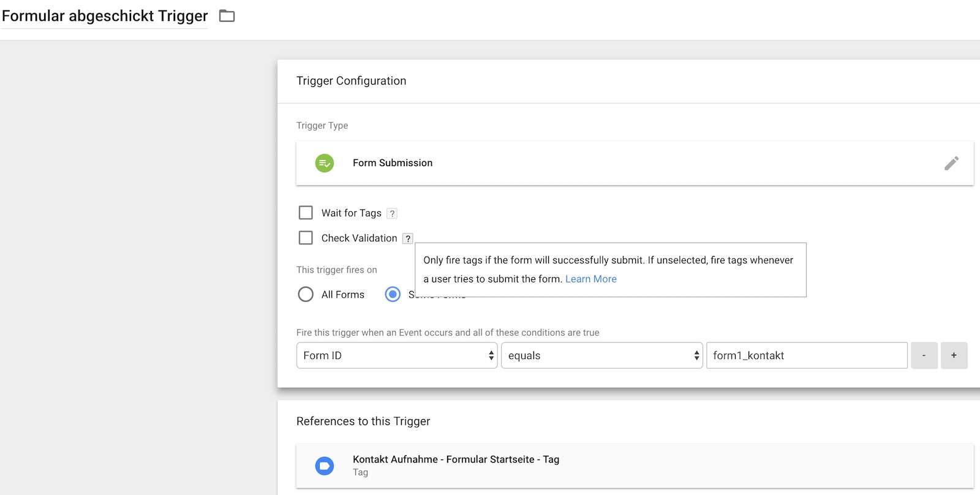The width and height of the screenshot is (980, 495).
Task: Open the Form ID variable dropdown
Action: point(397,355)
